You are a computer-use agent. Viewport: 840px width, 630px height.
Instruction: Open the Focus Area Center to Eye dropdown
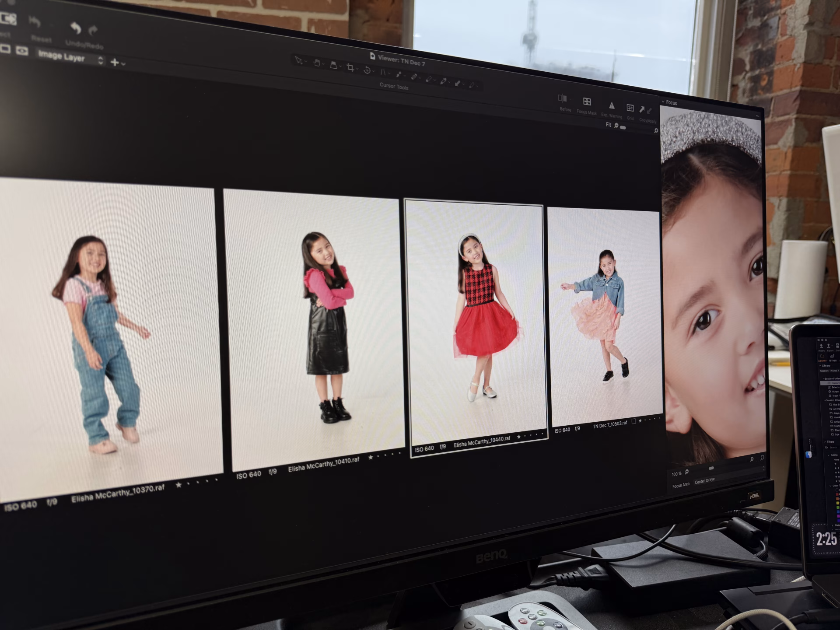tap(705, 480)
